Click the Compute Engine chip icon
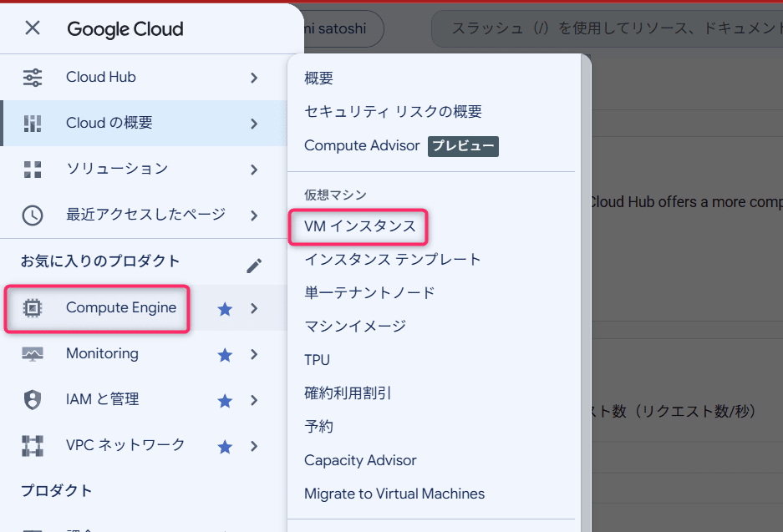Screen dimensions: 783x532 pos(33,308)
